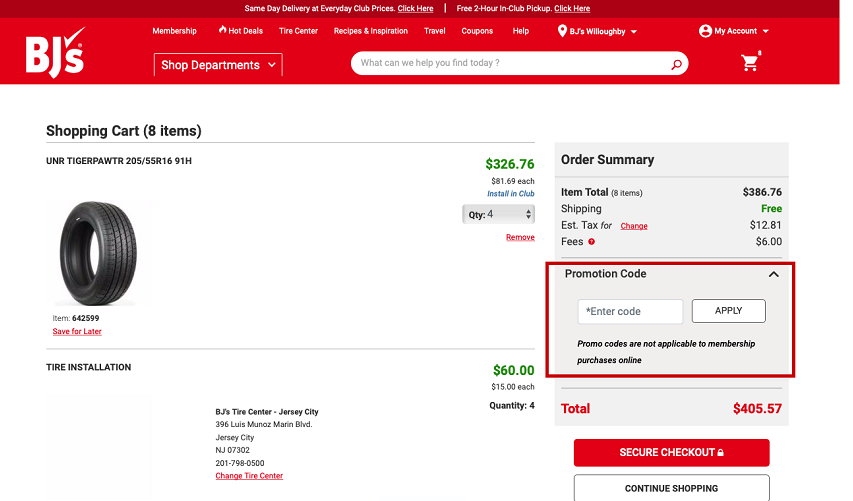The height and width of the screenshot is (501, 853).
Task: Click the BJ's logo
Action: pos(55,53)
